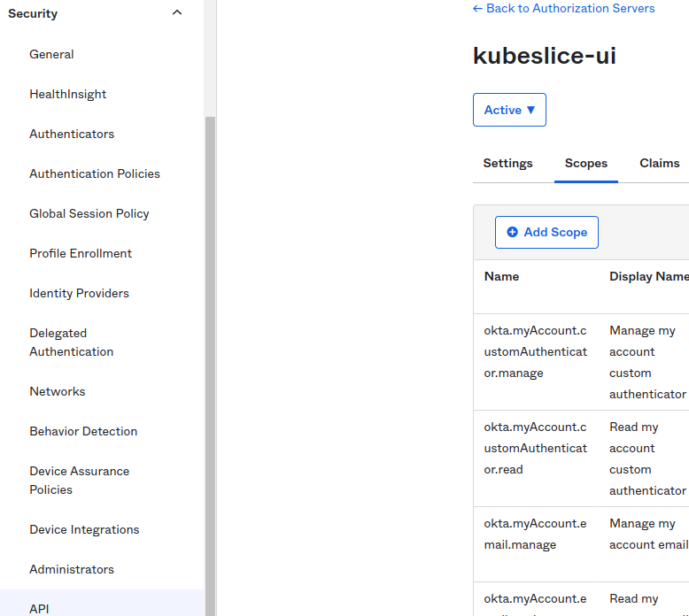Go to Authenticators page
This screenshot has width=689, height=616.
pyautogui.click(x=72, y=134)
